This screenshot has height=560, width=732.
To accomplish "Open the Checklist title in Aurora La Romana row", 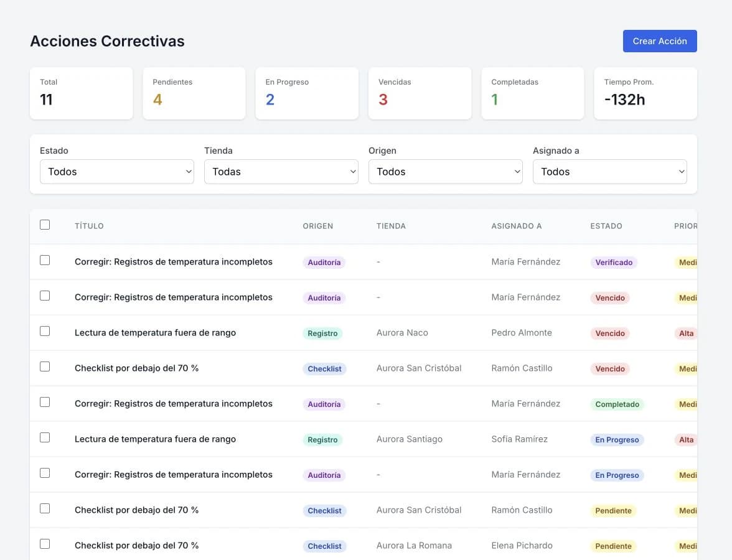I will pyautogui.click(x=136, y=546).
